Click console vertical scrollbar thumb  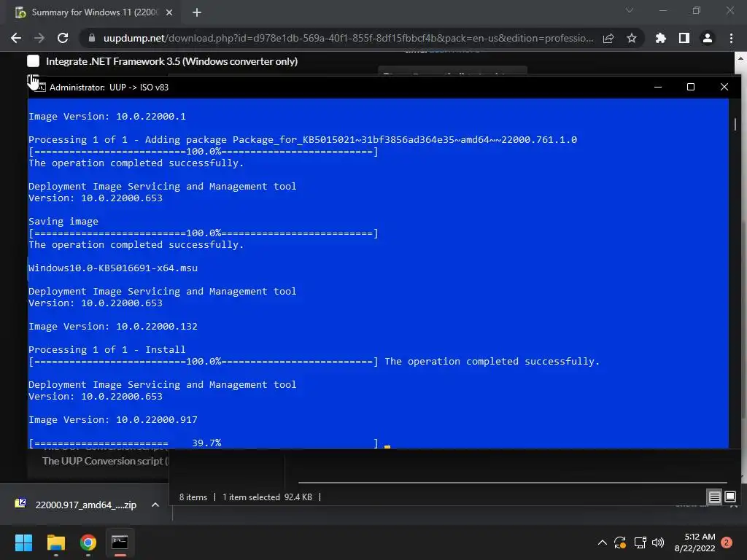[735, 124]
